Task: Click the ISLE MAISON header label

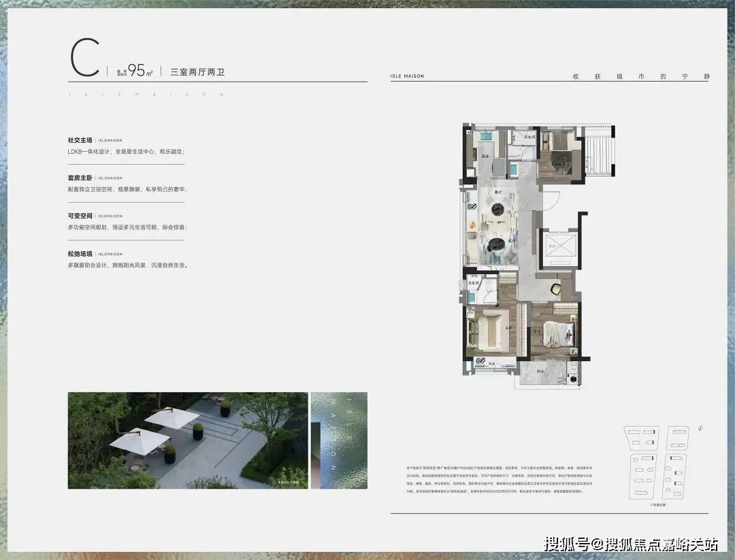Action: (407, 76)
